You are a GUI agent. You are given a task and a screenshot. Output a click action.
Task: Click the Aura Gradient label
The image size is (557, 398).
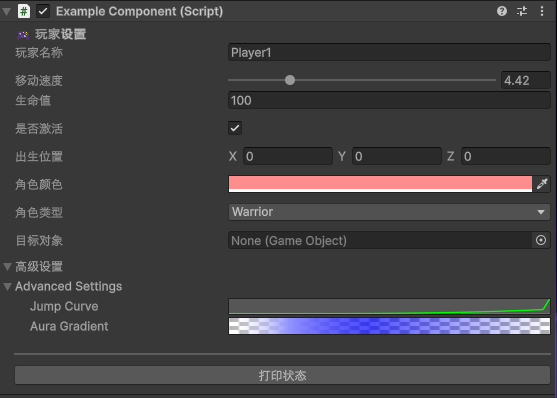click(x=69, y=326)
